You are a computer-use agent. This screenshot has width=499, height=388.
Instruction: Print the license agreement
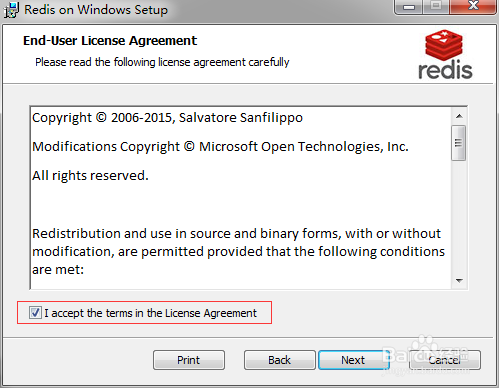pos(189,360)
